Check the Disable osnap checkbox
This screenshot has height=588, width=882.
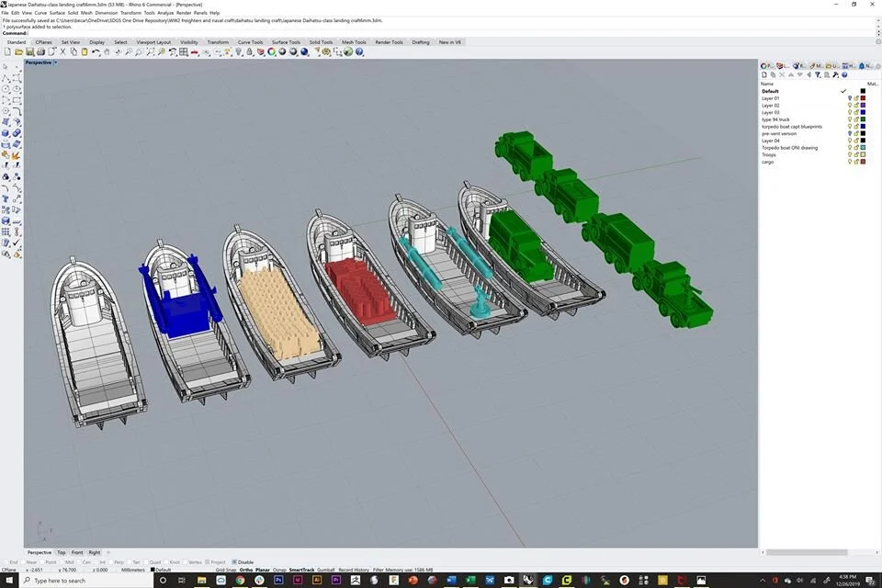pos(234,562)
